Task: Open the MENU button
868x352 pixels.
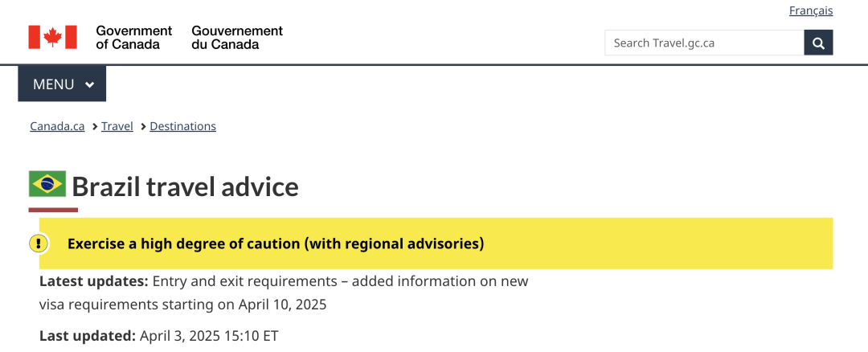Action: point(62,84)
